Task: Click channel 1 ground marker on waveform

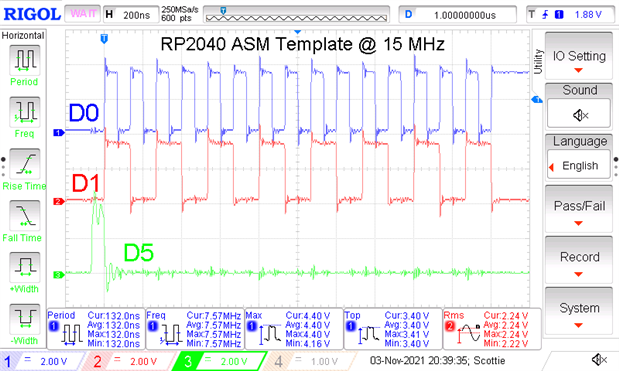Action: point(58,133)
